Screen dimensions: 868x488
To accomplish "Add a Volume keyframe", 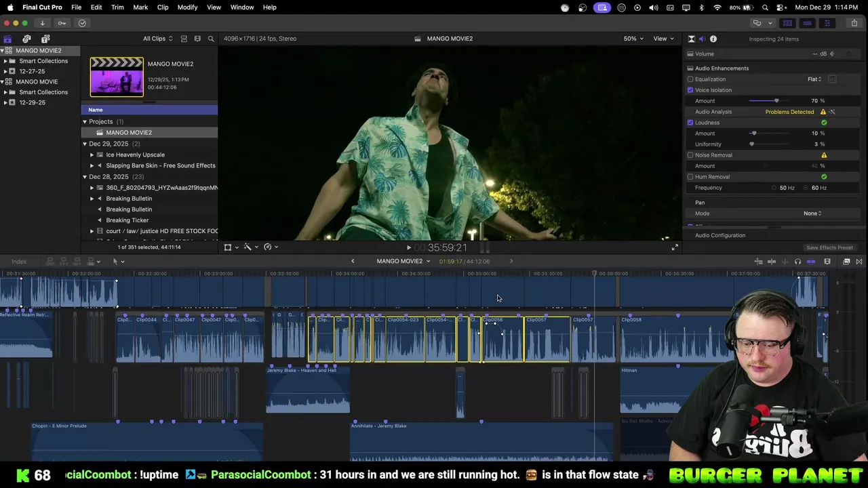I will tap(832, 54).
